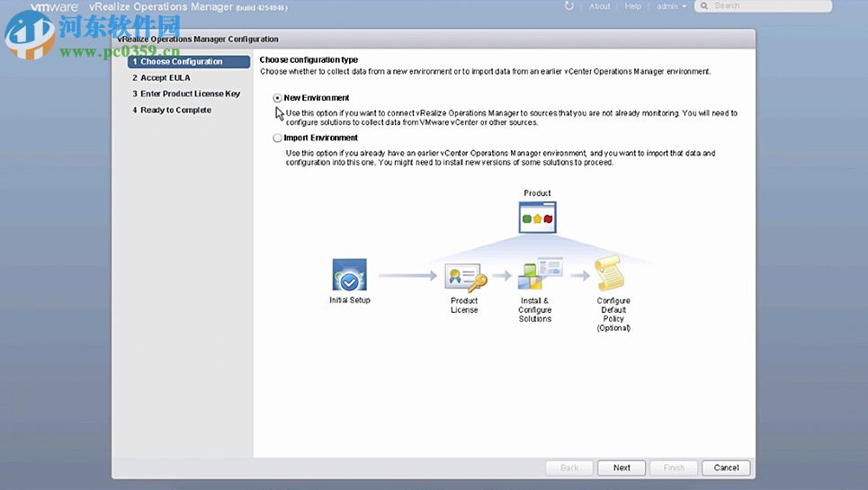The width and height of the screenshot is (868, 490).
Task: Click the search magnifier icon
Action: pyautogui.click(x=704, y=6)
